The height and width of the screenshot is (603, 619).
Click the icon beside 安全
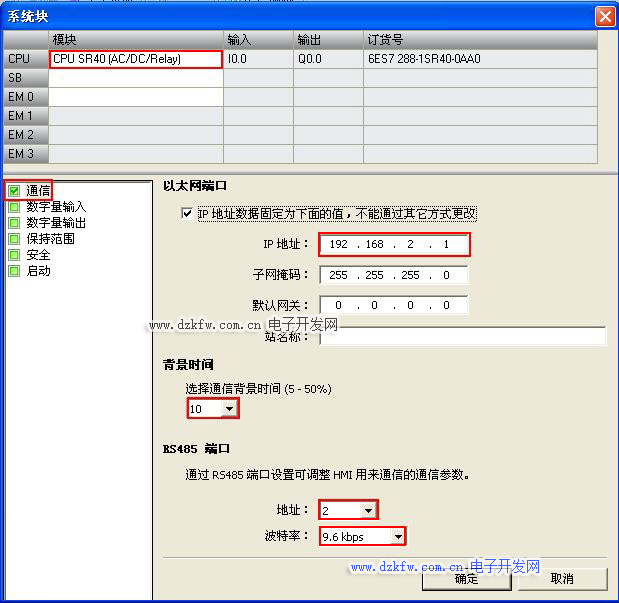14,255
